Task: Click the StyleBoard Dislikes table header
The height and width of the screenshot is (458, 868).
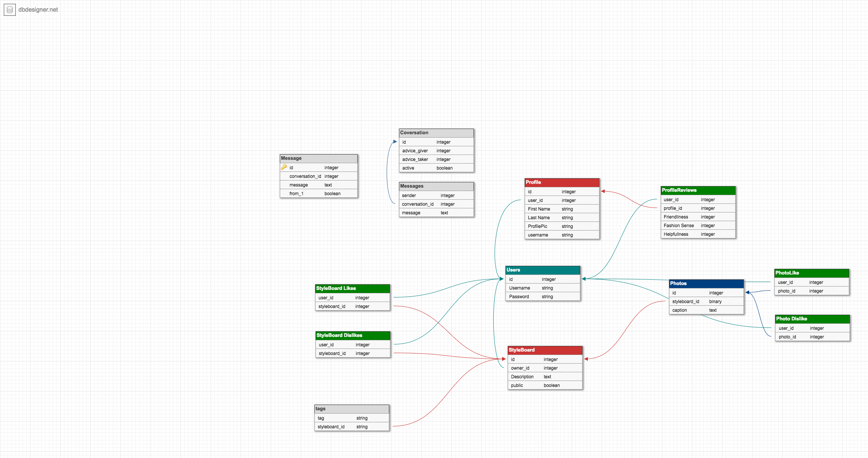Action: [353, 335]
